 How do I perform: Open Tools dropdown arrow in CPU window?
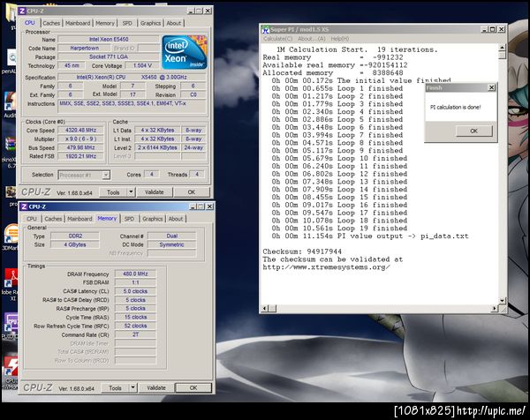point(129,191)
